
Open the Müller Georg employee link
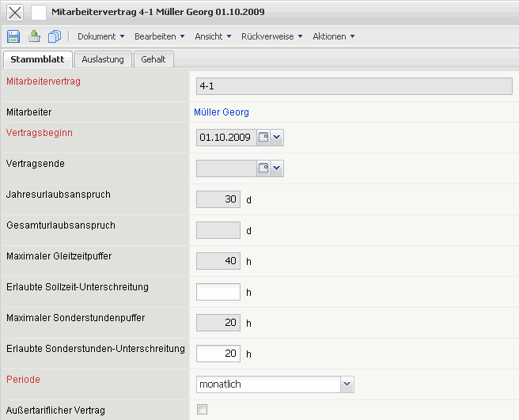coord(221,112)
